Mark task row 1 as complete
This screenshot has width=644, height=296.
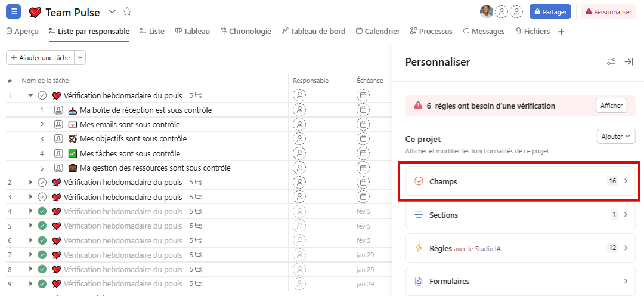click(42, 95)
